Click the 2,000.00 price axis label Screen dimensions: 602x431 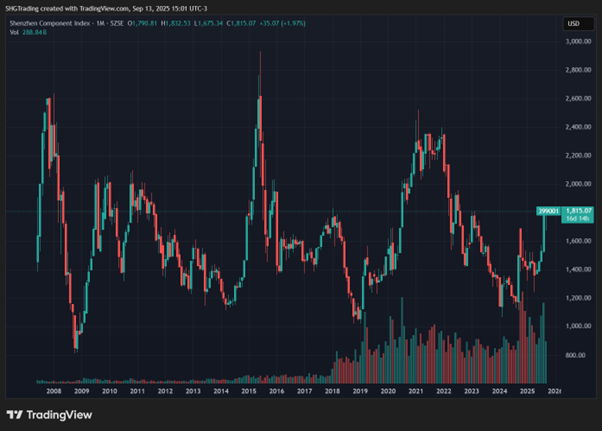pyautogui.click(x=578, y=184)
